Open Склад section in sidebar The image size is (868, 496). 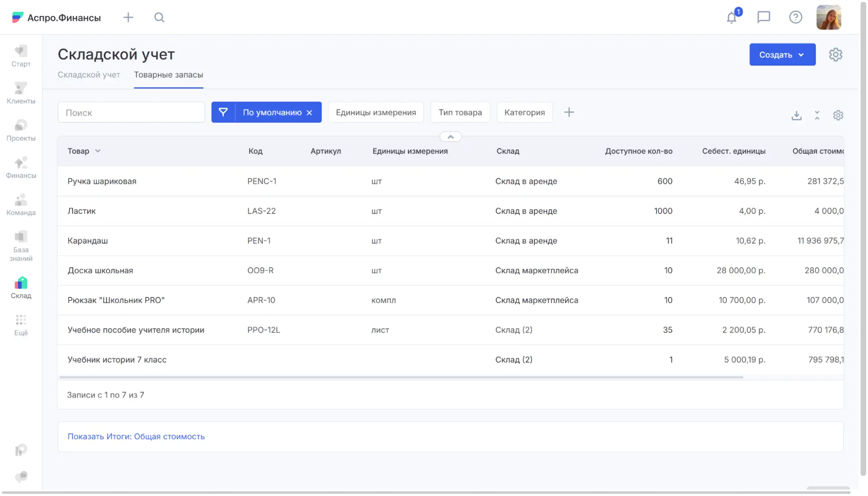[21, 288]
